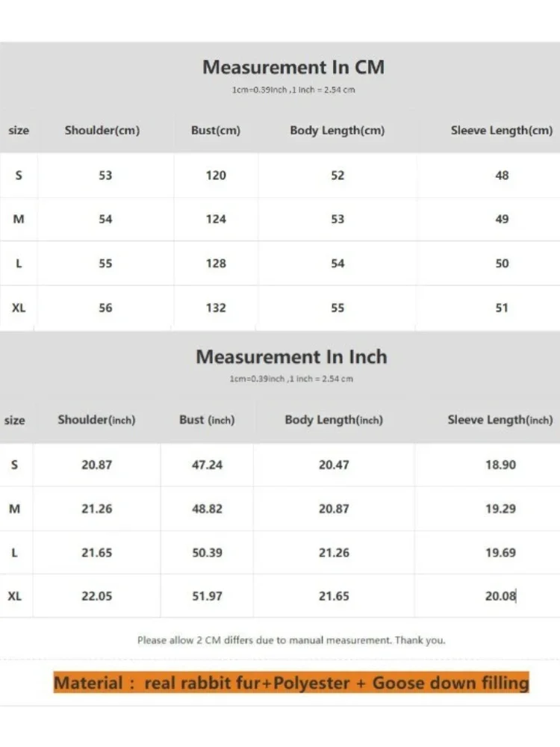This screenshot has width=560, height=747.
Task: Click the Sleeve Length(inch) column header
Action: click(500, 420)
